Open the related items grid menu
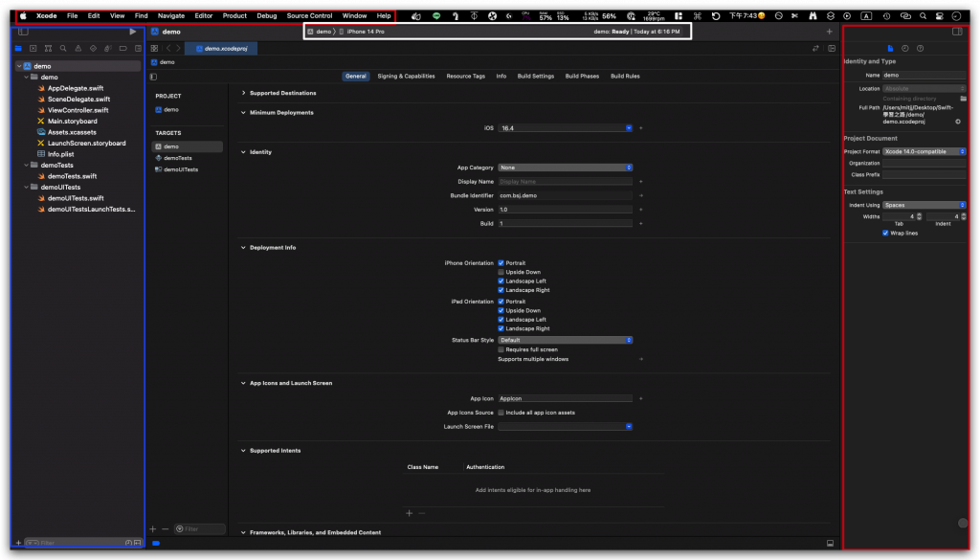The width and height of the screenshot is (980, 560). tap(154, 48)
